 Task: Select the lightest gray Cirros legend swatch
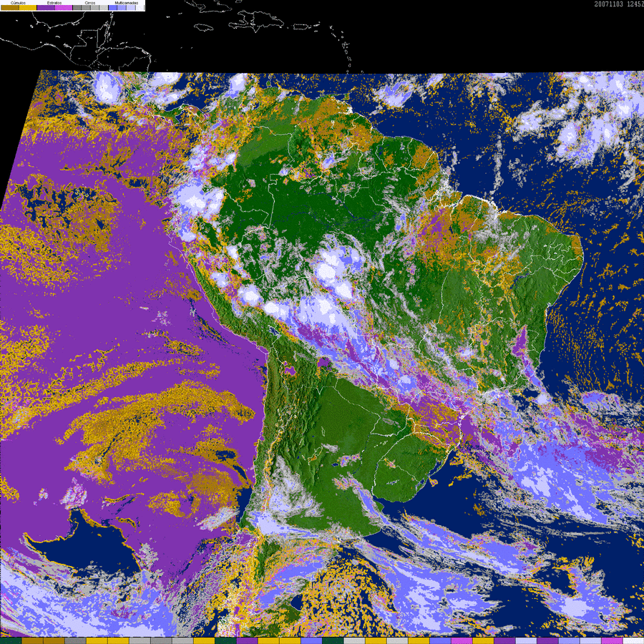click(104, 8)
